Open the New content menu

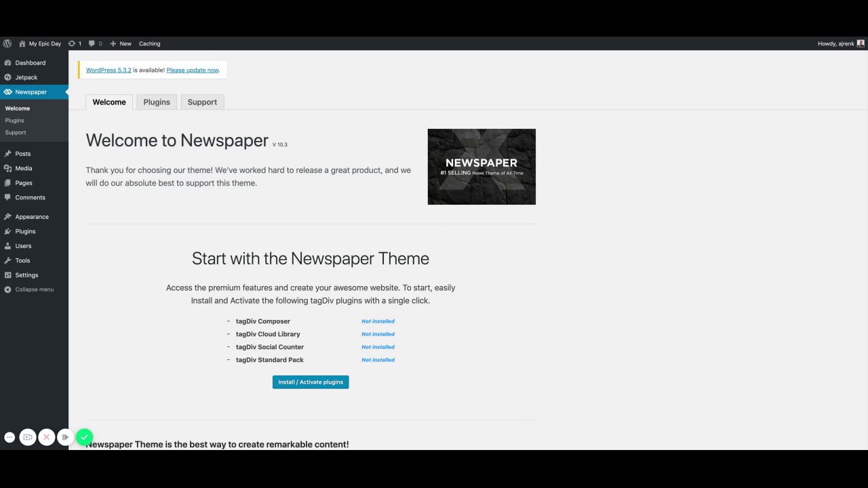(121, 43)
